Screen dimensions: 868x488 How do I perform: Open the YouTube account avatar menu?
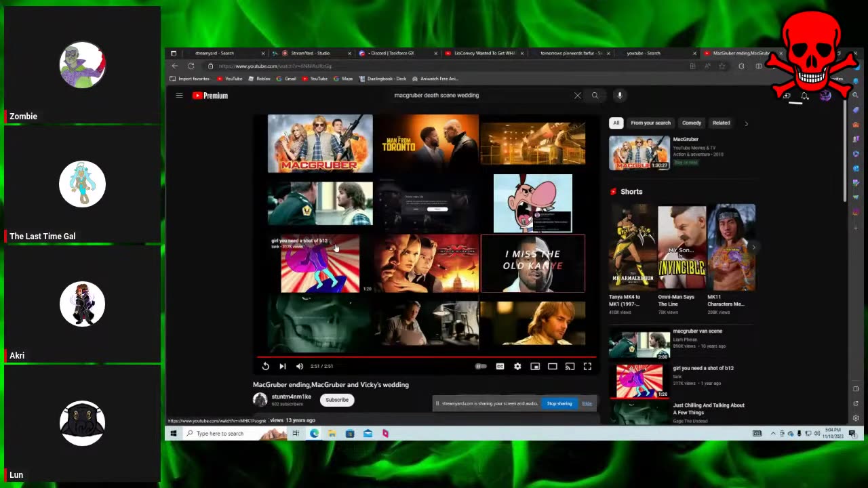pyautogui.click(x=825, y=96)
